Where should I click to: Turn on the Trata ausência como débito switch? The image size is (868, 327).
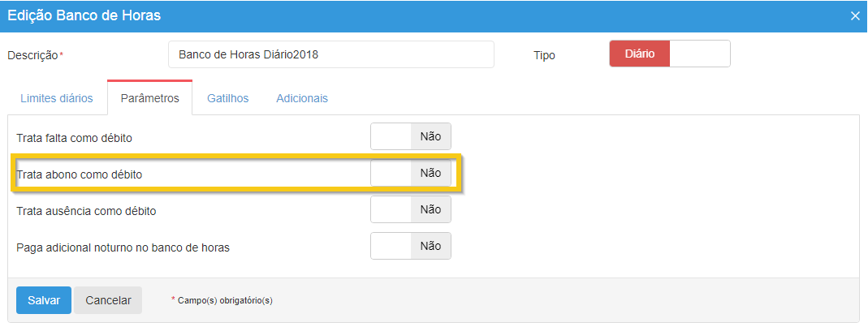pyautogui.click(x=410, y=209)
